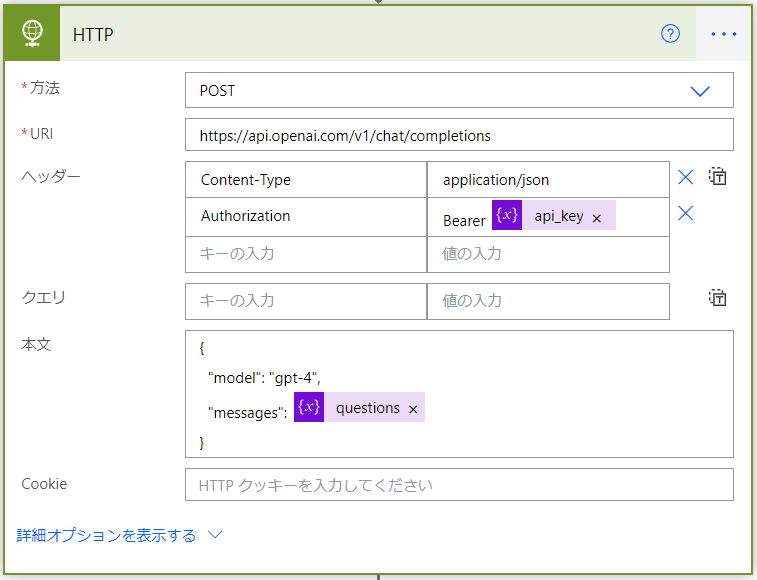This screenshot has height=580, width=757.
Task: Click the Cookie input field
Action: [459, 485]
